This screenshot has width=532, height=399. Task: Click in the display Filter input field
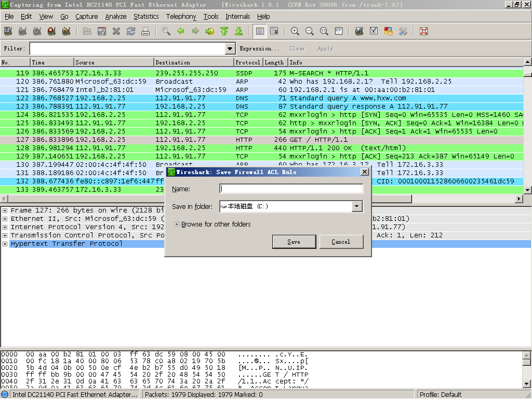[x=128, y=48]
